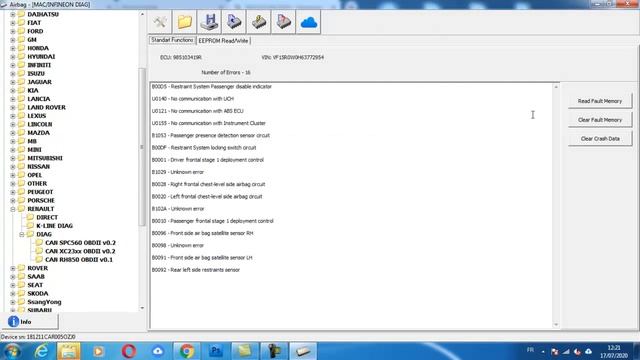This screenshot has height=360, width=640.
Task: Click the network signal tray icon
Action: click(566, 351)
